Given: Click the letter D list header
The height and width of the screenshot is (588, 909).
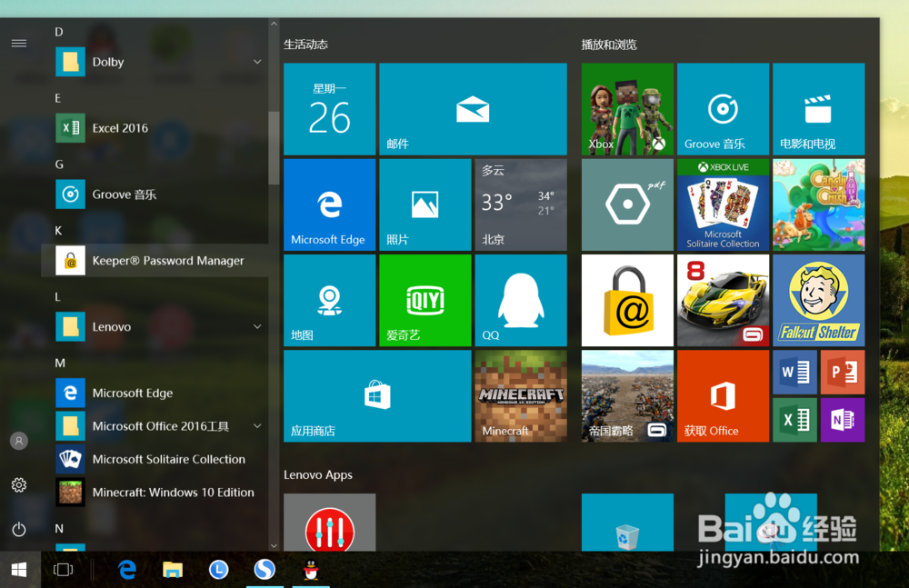Looking at the screenshot, I should pyautogui.click(x=58, y=32).
